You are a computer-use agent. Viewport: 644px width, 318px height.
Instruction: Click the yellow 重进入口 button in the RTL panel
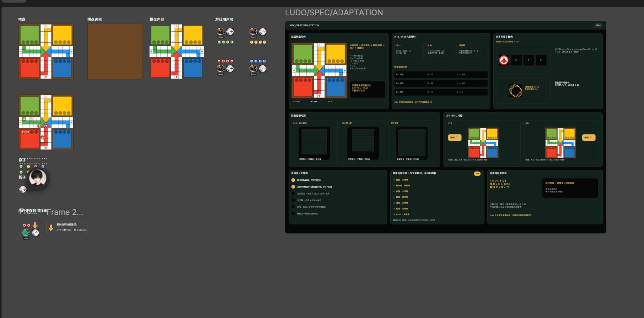(x=589, y=137)
